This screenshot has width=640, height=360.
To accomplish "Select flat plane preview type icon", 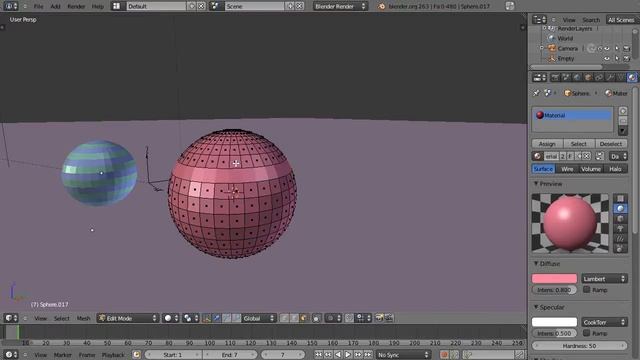I will pos(620,198).
